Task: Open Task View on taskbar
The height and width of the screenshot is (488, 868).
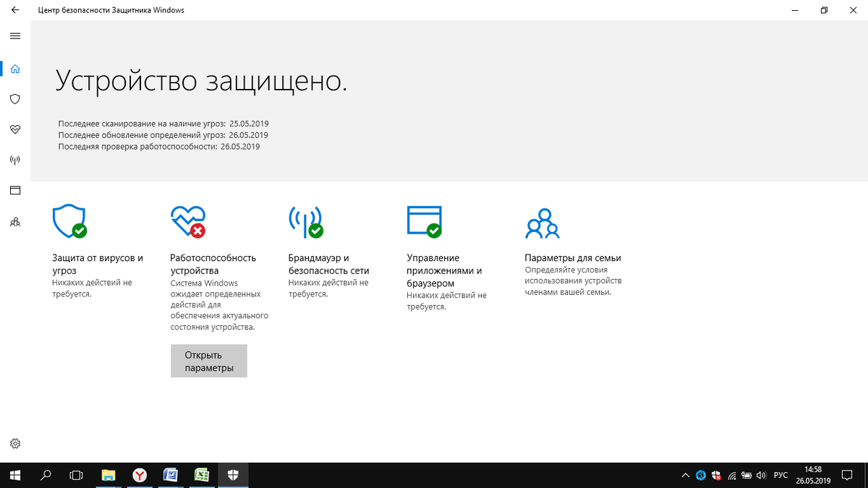Action: [x=76, y=475]
